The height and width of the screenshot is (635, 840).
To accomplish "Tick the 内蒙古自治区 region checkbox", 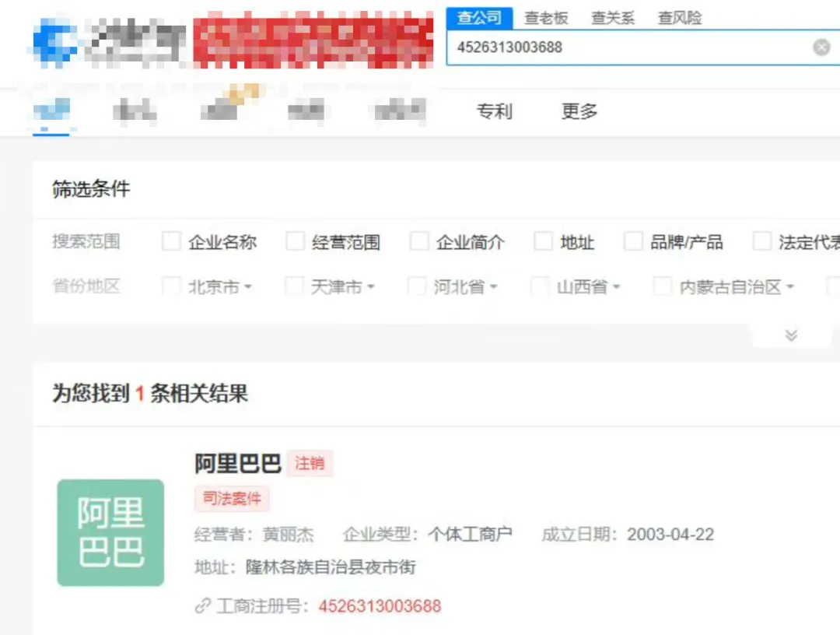I will click(x=662, y=286).
